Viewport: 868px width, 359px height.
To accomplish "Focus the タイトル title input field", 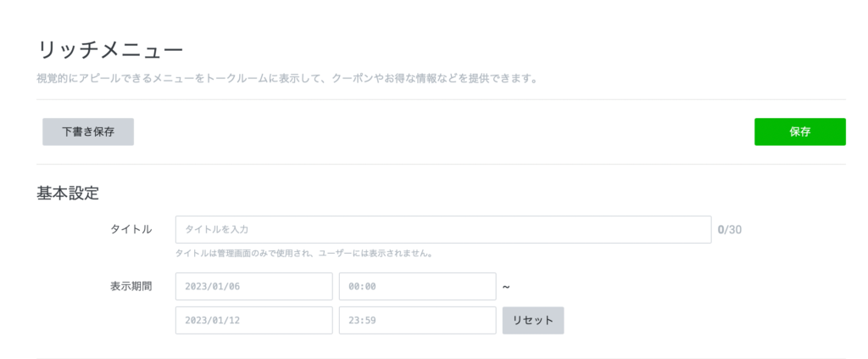I will [x=442, y=229].
